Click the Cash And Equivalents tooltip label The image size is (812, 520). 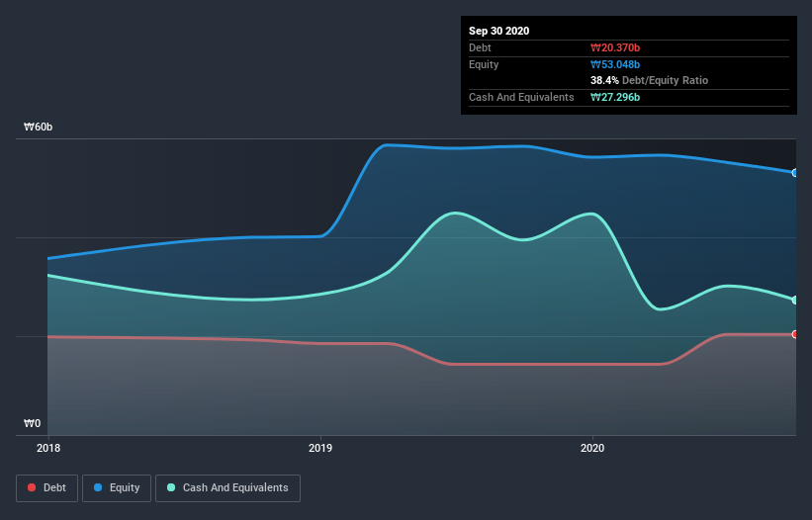click(x=521, y=97)
